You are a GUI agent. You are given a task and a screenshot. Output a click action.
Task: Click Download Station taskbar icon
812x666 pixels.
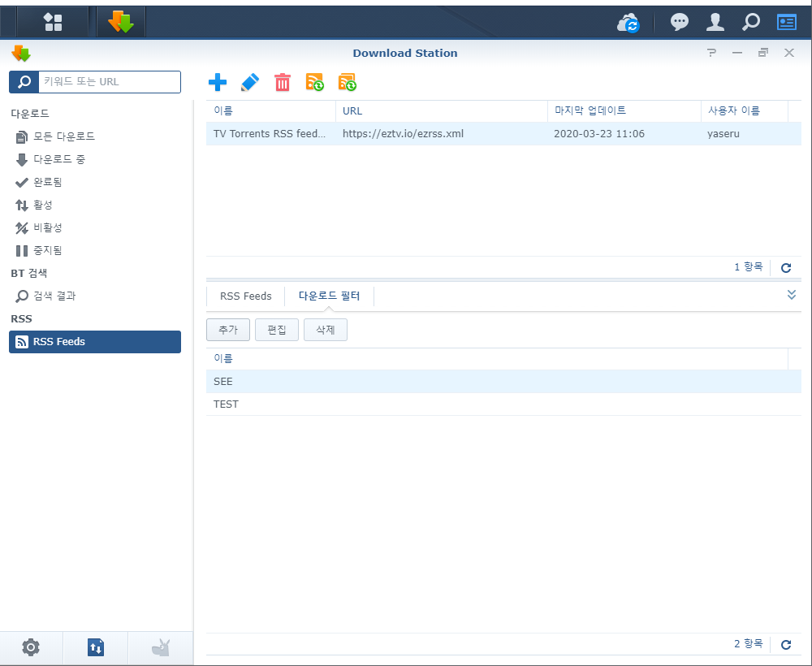(x=121, y=22)
